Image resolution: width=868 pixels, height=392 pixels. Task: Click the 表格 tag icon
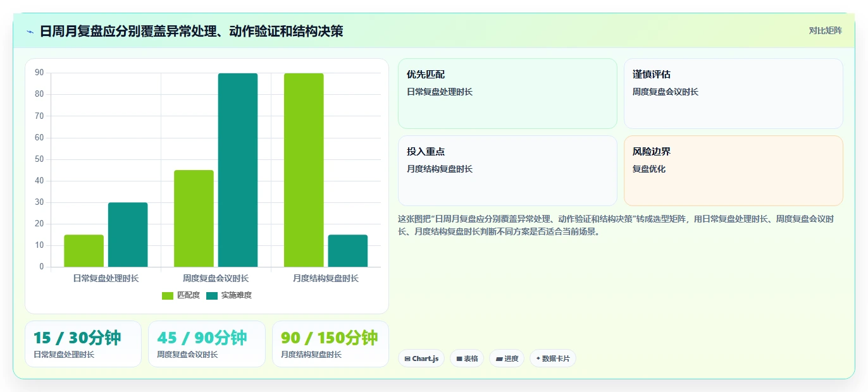pos(459,359)
